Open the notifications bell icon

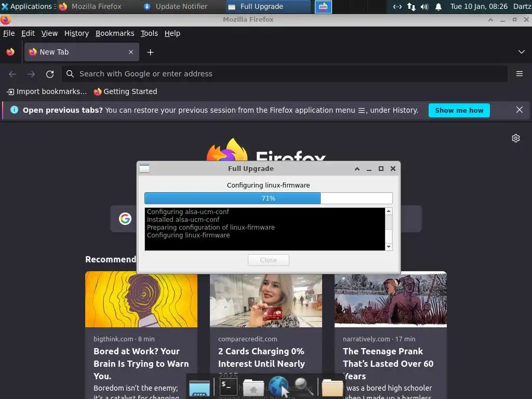point(438,7)
